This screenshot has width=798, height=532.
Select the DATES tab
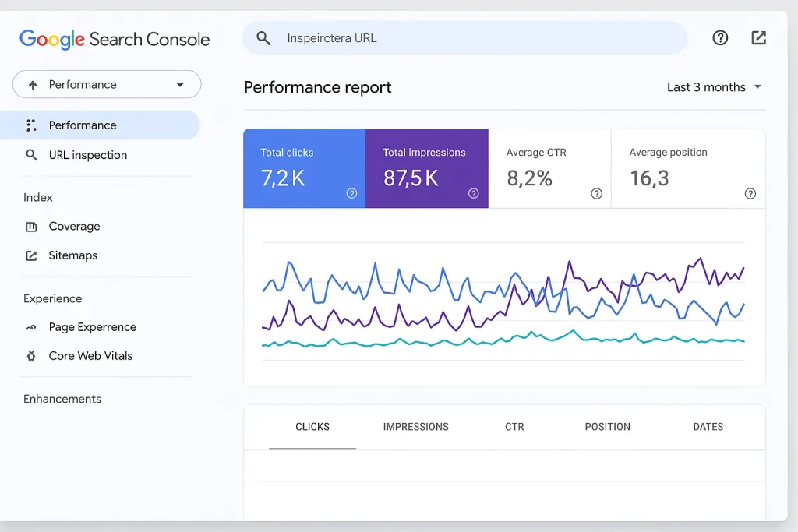(708, 427)
